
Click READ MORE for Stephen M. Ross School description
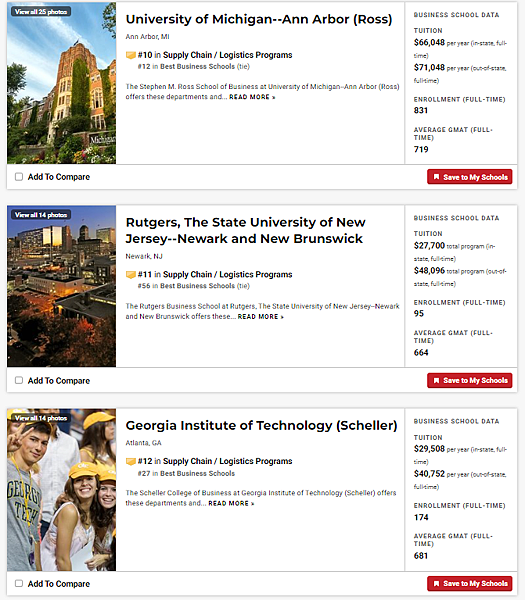(252, 97)
